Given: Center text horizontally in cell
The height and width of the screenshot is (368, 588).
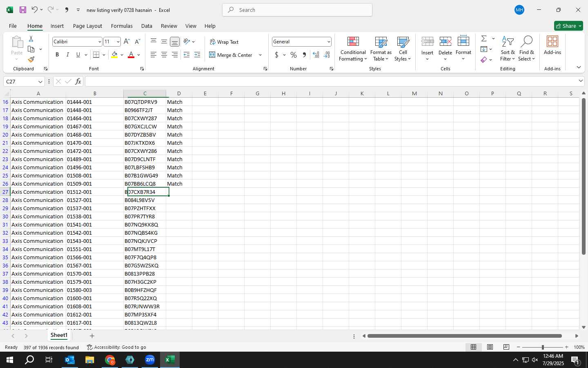Looking at the screenshot, I should coord(164,55).
